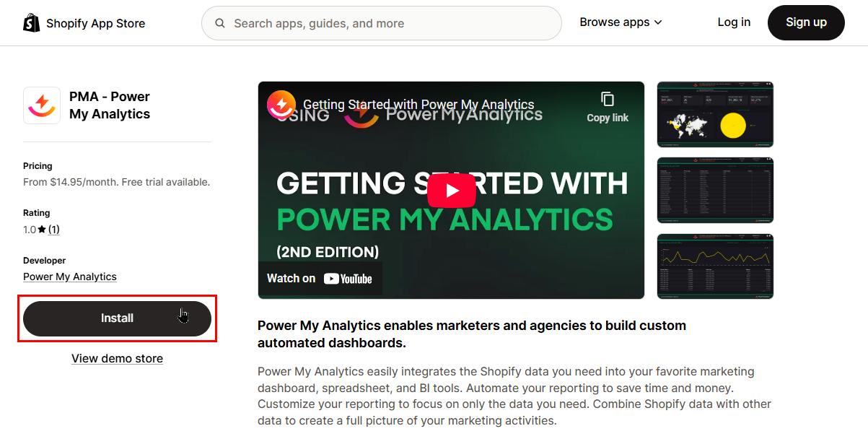Click the Shopify bag logo icon
The image size is (868, 439).
tap(31, 23)
